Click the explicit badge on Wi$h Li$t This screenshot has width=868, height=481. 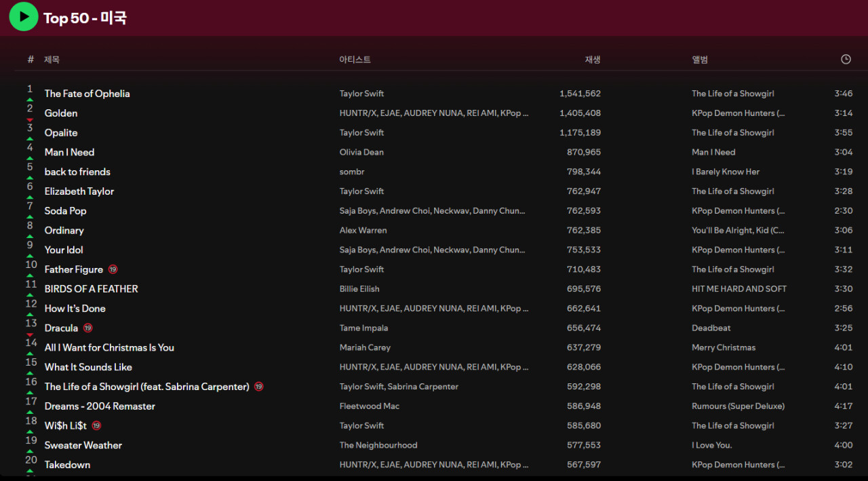(x=96, y=425)
